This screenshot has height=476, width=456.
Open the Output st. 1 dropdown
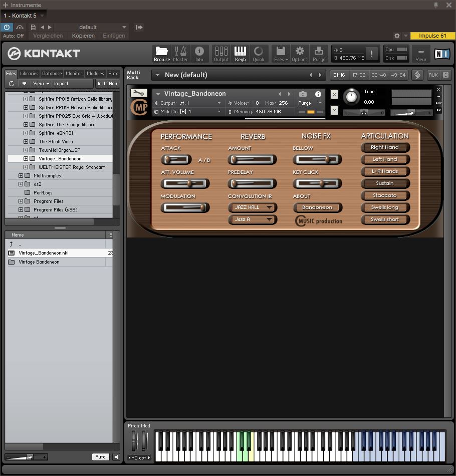[x=187, y=103]
